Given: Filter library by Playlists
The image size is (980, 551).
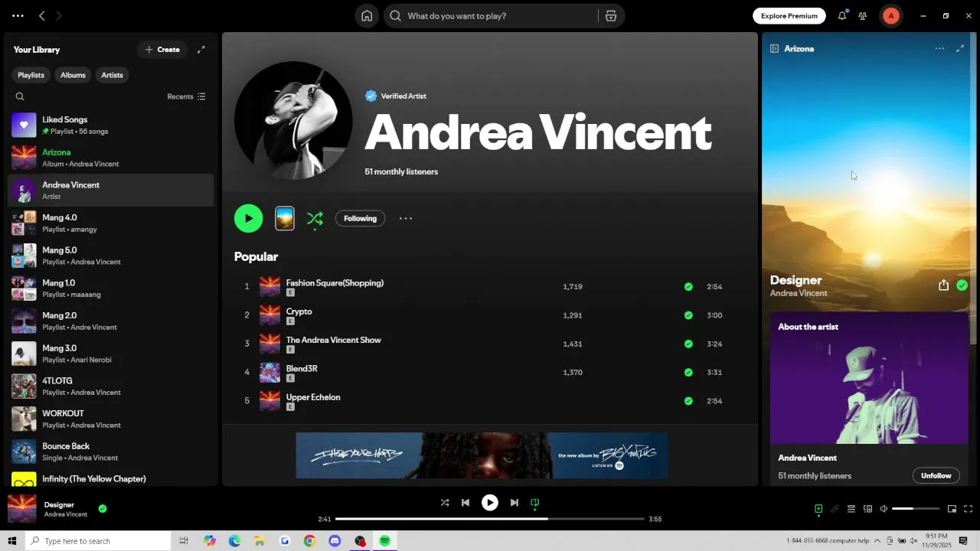Looking at the screenshot, I should point(31,75).
